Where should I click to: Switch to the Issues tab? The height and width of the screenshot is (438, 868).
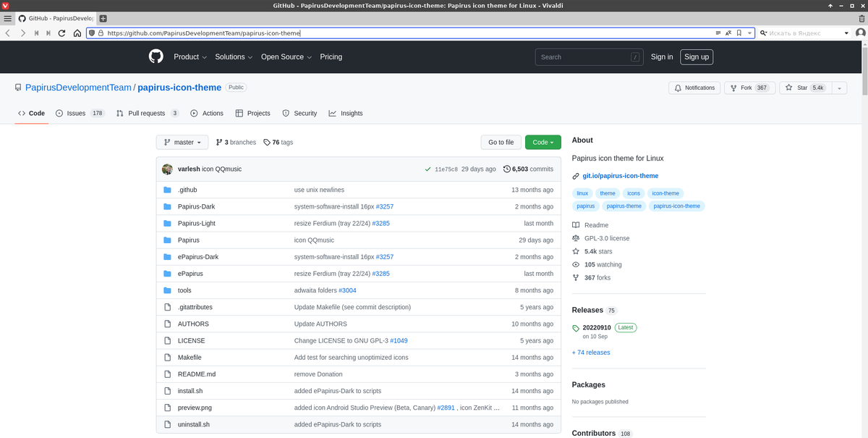point(80,113)
